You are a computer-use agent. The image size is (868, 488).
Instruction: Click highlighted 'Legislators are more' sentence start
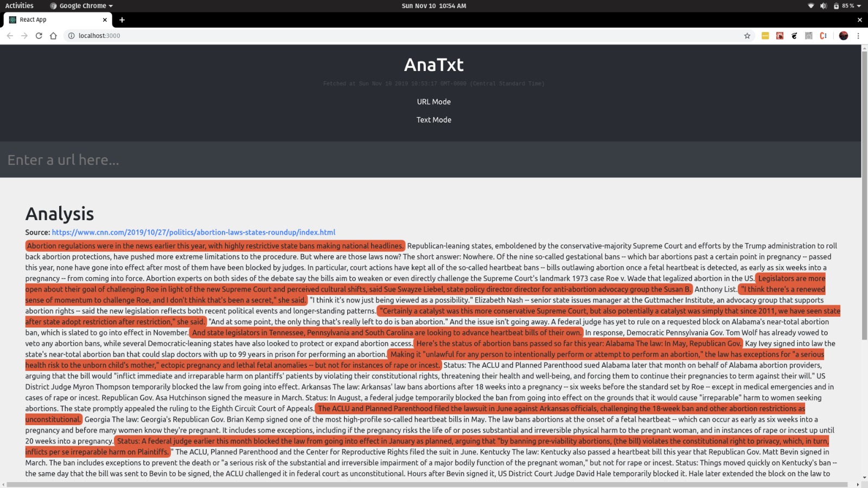791,279
